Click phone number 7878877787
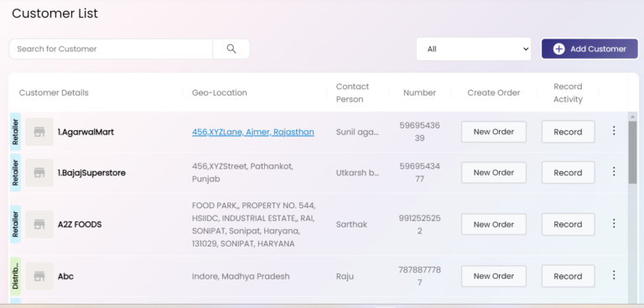Image resolution: width=644 pixels, height=308 pixels. (x=419, y=276)
